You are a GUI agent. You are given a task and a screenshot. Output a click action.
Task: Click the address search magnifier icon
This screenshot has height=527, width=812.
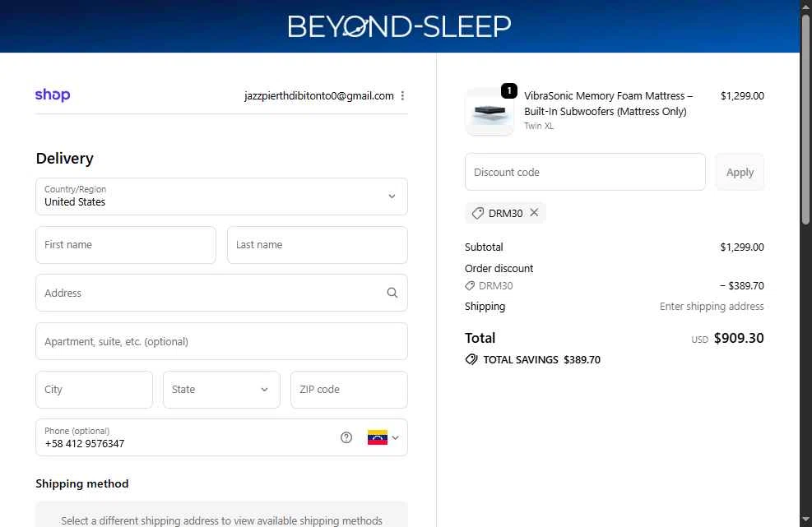point(392,293)
